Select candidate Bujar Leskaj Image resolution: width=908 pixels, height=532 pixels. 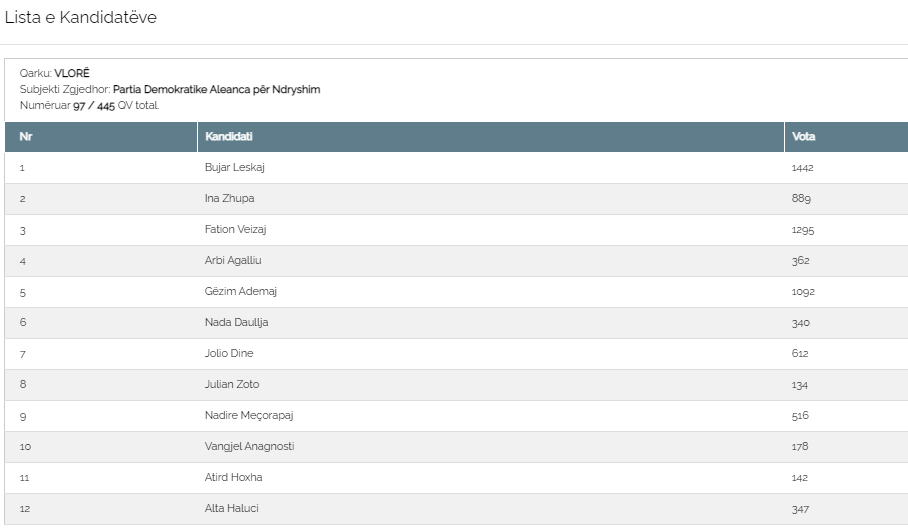click(235, 167)
